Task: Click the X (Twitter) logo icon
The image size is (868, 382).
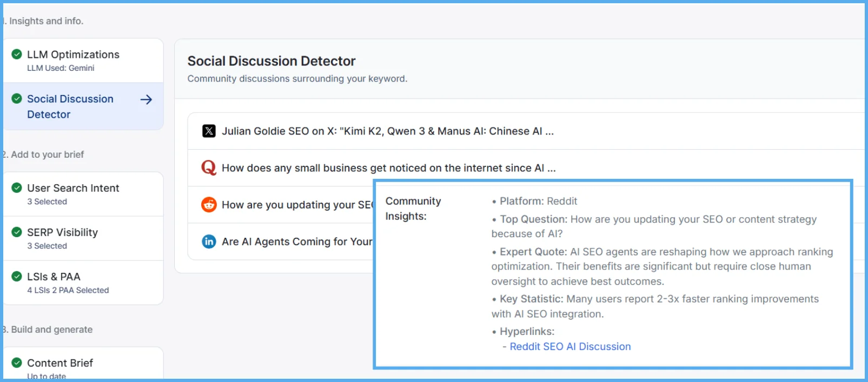Action: 209,131
